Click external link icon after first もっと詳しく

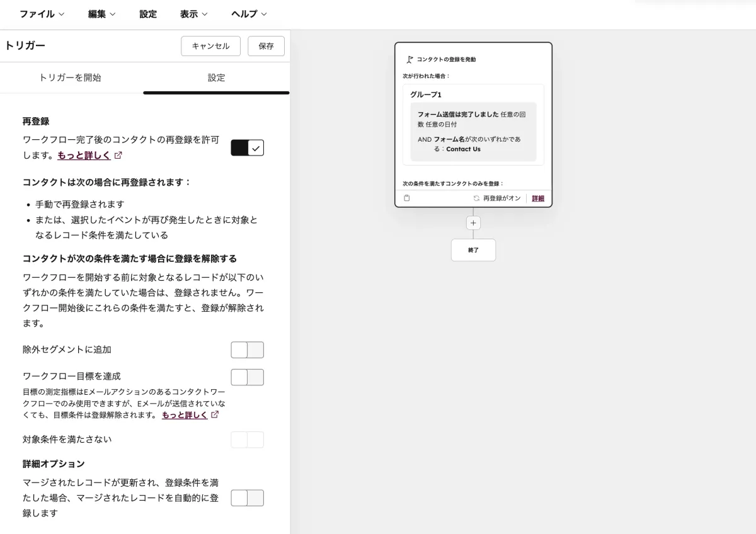tap(118, 155)
